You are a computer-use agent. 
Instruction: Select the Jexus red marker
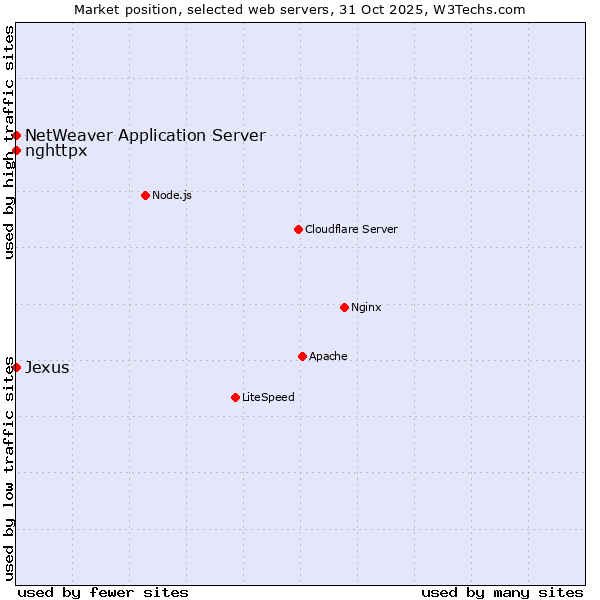(16, 367)
